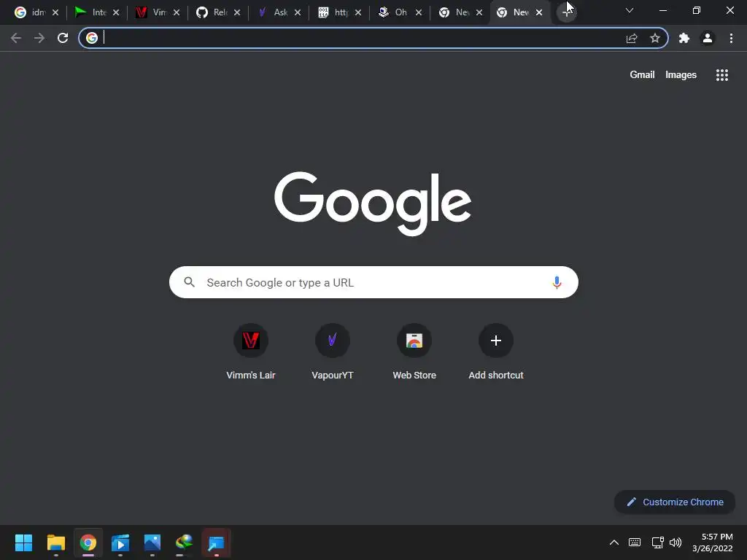Close the 'Ask' tab

pyautogui.click(x=298, y=12)
